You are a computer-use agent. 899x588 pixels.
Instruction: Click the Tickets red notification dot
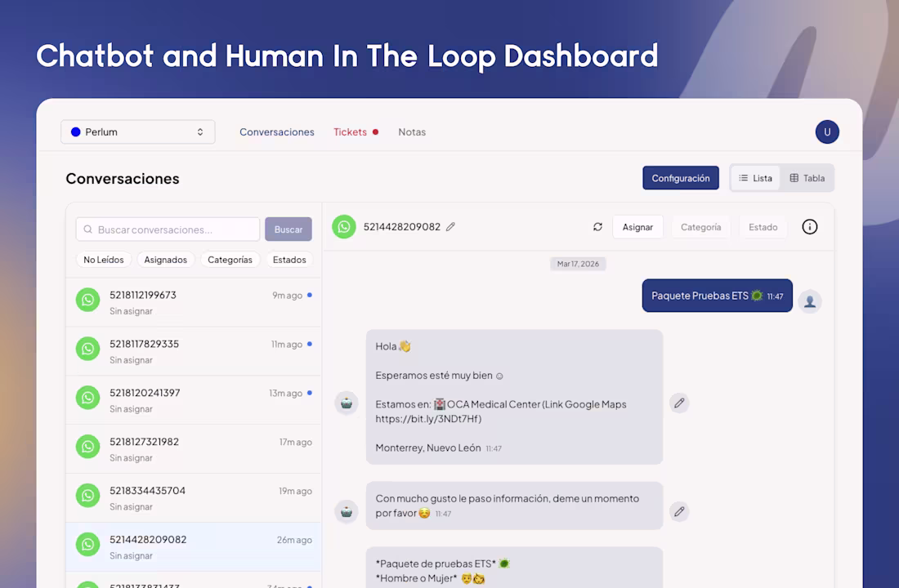pos(376,131)
